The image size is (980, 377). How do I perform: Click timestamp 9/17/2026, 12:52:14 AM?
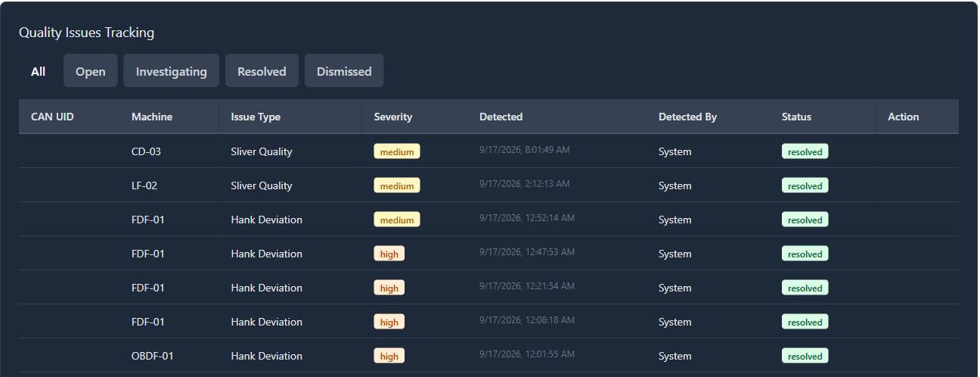527,218
